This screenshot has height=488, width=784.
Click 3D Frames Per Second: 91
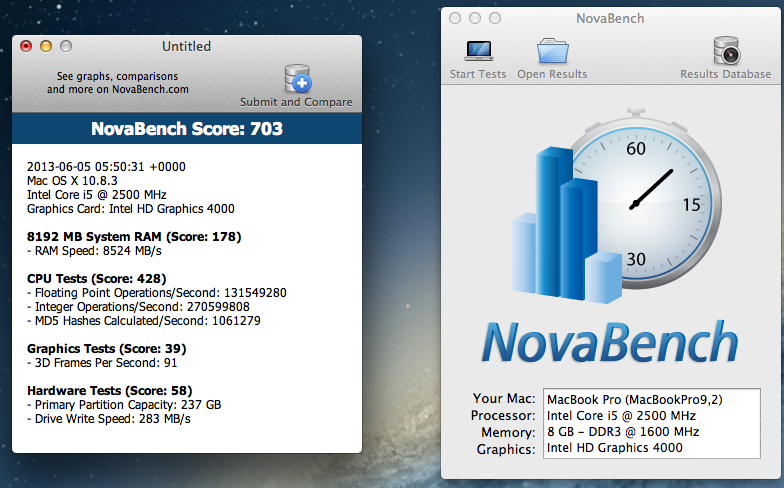(102, 362)
